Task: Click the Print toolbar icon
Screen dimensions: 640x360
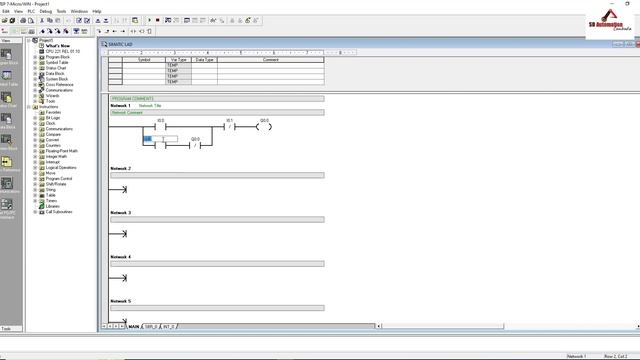Action: coord(23,20)
